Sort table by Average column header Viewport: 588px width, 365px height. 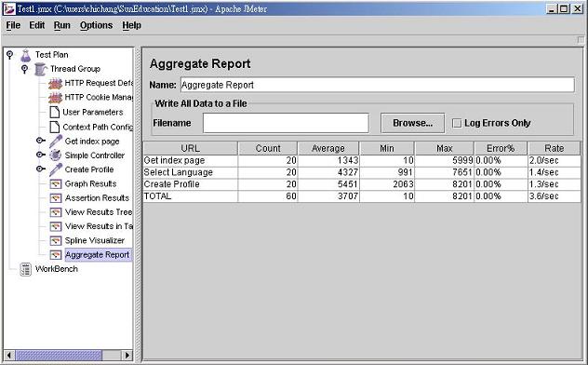point(328,148)
